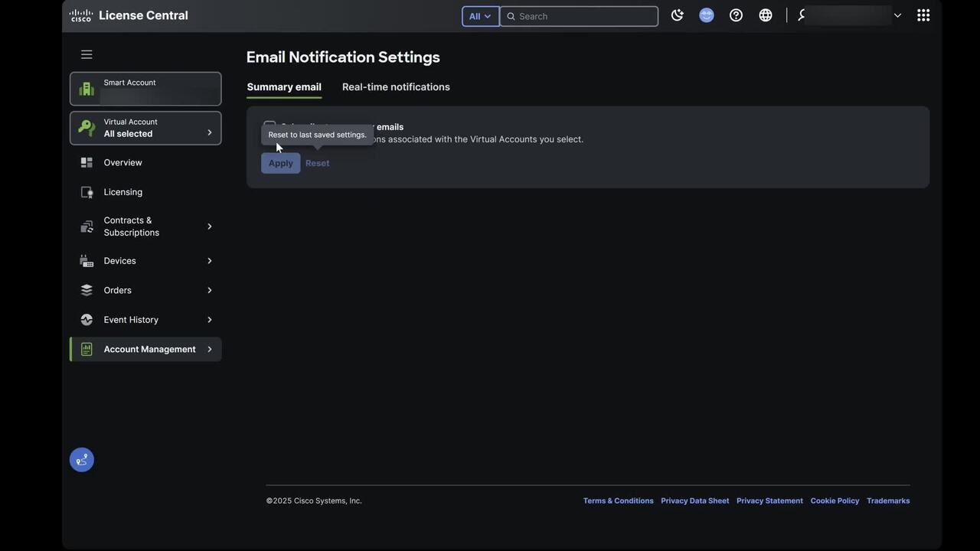Click the Cisco logo
The width and height of the screenshot is (980, 551).
coord(81,15)
